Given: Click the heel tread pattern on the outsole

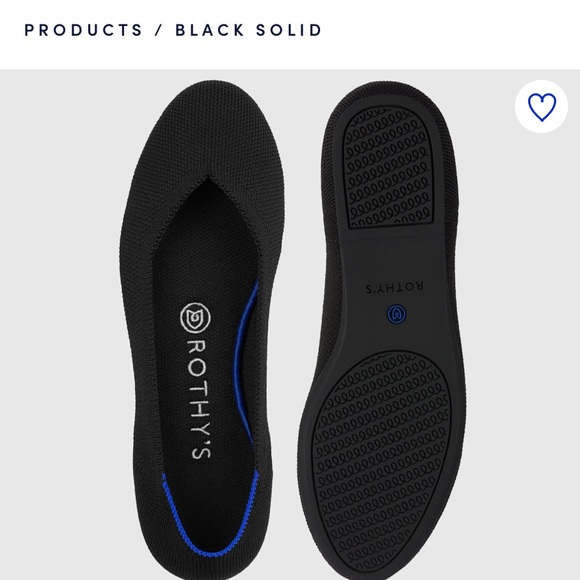Looking at the screenshot, I should pos(388,166).
